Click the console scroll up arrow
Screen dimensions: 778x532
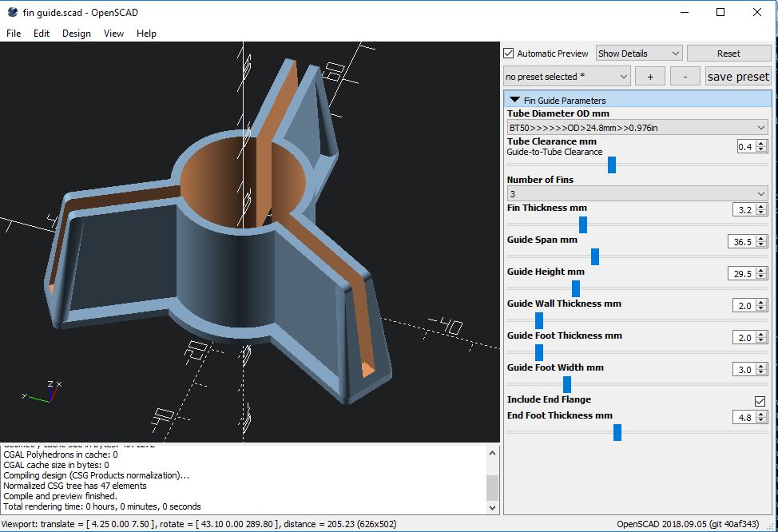pyautogui.click(x=492, y=453)
